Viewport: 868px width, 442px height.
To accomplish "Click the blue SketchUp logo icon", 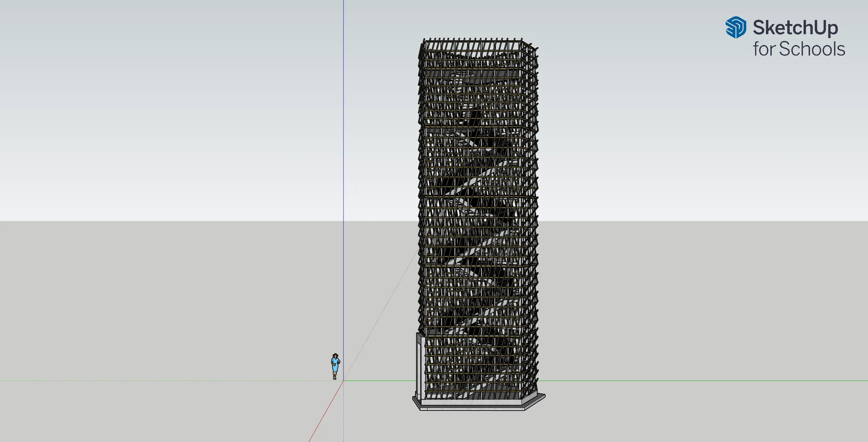I will [735, 27].
